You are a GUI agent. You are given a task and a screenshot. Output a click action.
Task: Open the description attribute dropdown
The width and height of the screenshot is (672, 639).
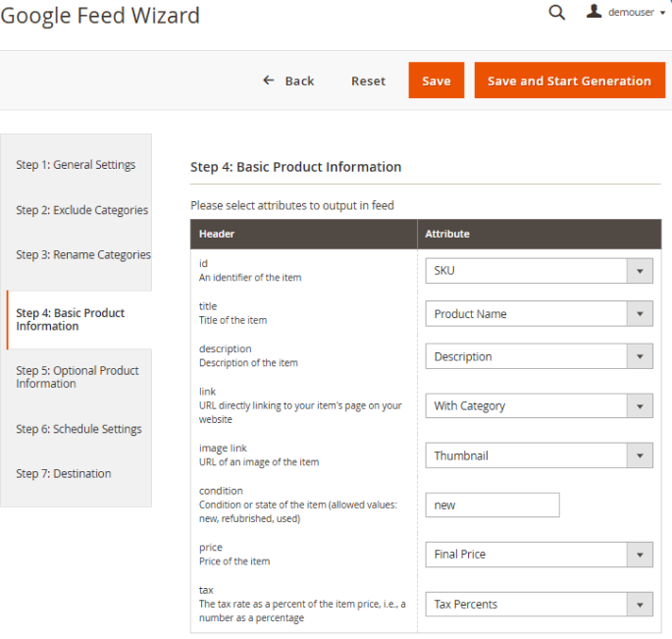(x=540, y=356)
